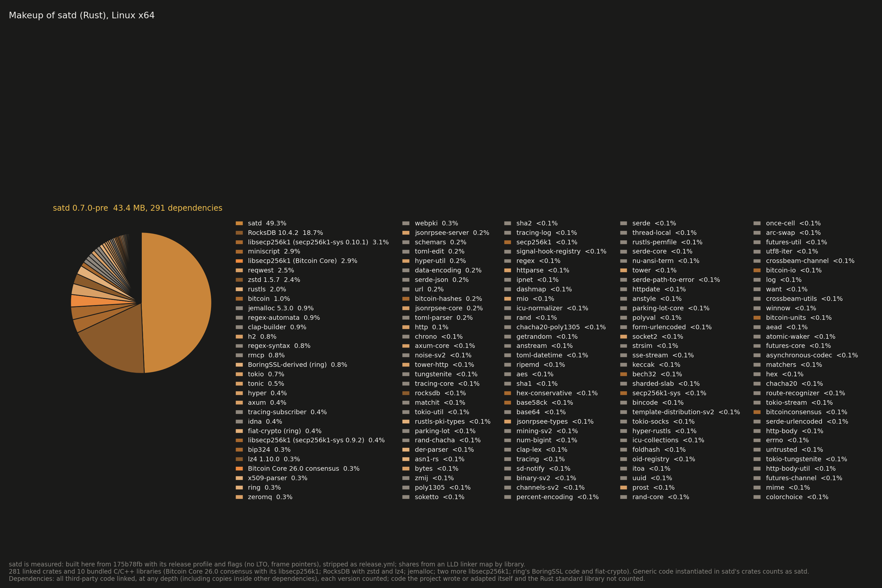Screen dimensions: 882x588
Task: Click 'bitcoin-hashes 0.2%' legend label
Action: 449,299
